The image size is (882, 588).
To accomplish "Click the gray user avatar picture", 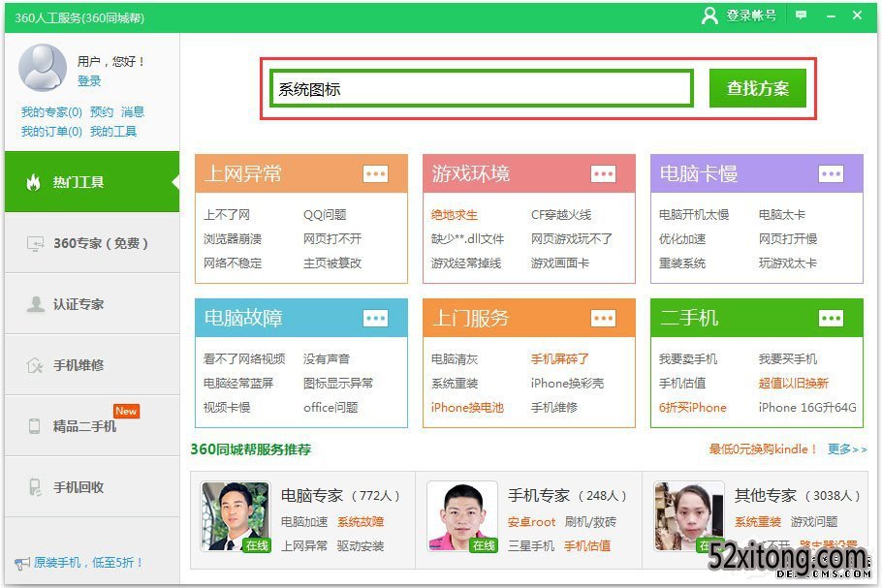I will (43, 68).
